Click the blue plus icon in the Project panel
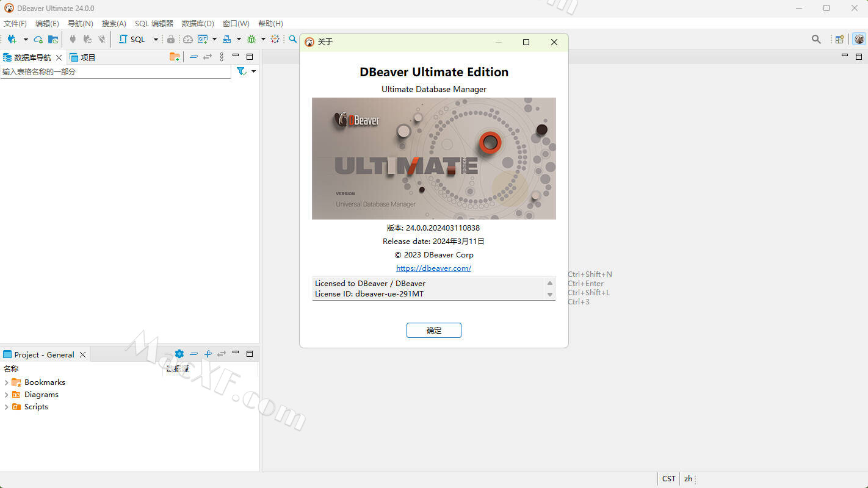 pyautogui.click(x=208, y=354)
